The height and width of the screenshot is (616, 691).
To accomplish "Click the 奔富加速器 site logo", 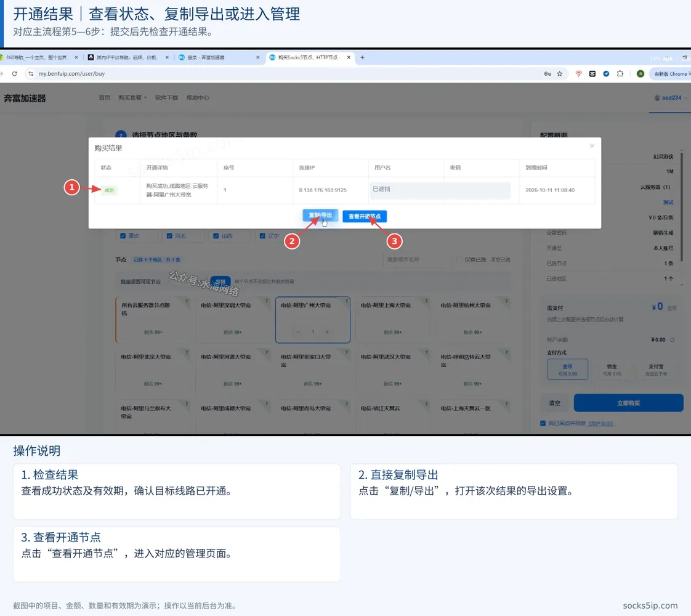I will pos(25,99).
